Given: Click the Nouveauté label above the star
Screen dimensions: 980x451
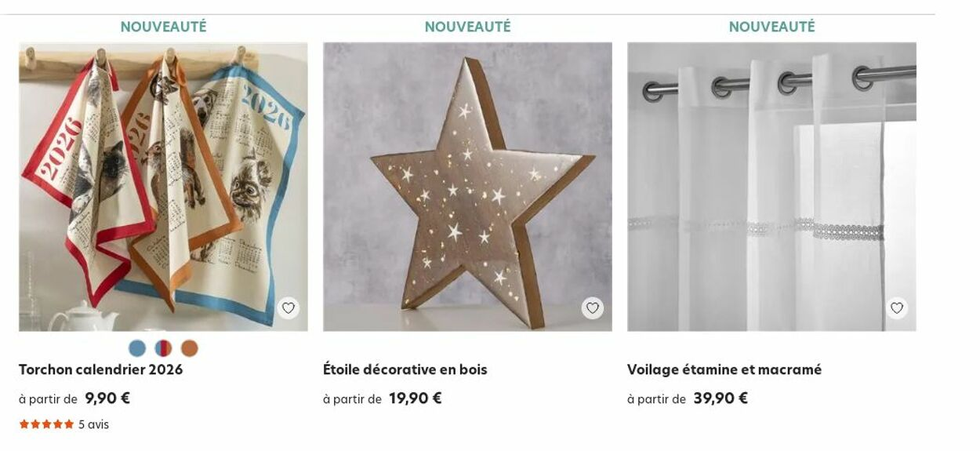Looking at the screenshot, I should pyautogui.click(x=467, y=27).
